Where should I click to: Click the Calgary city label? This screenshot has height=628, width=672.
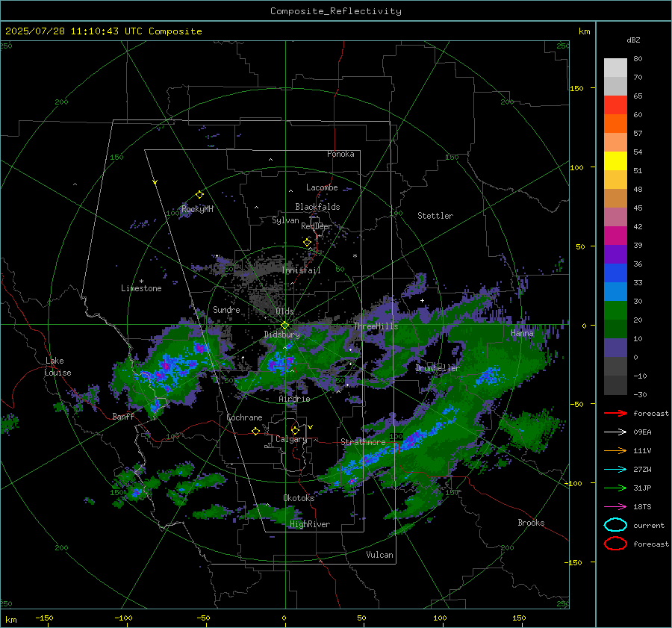tap(291, 439)
